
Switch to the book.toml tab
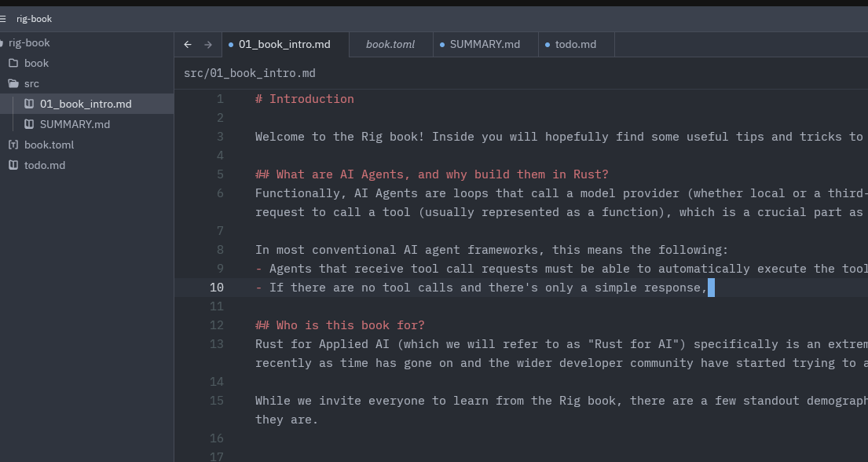point(390,44)
